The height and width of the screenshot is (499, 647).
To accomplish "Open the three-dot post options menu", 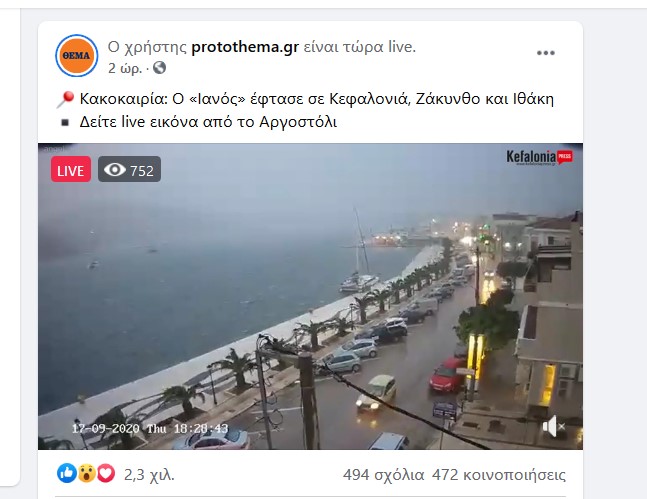I will (x=545, y=53).
